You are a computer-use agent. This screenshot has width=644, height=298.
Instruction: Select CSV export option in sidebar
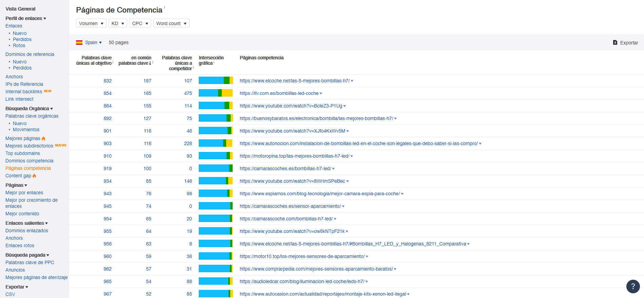tap(10, 294)
